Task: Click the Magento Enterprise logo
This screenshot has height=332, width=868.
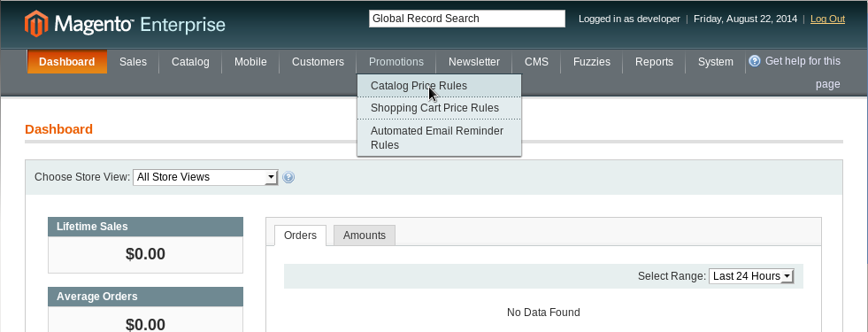Action: 125,25
